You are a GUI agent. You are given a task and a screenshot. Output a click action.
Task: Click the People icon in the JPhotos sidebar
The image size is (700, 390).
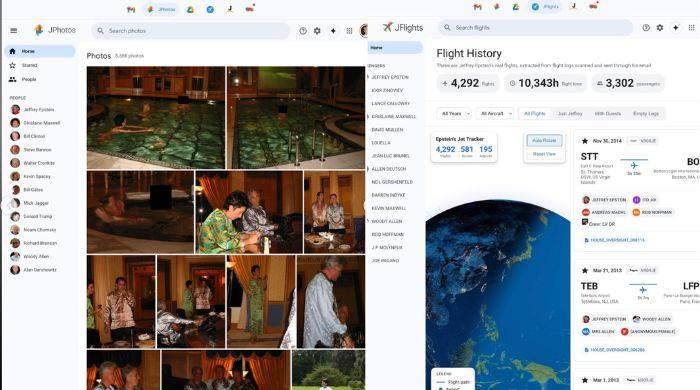coord(12,79)
